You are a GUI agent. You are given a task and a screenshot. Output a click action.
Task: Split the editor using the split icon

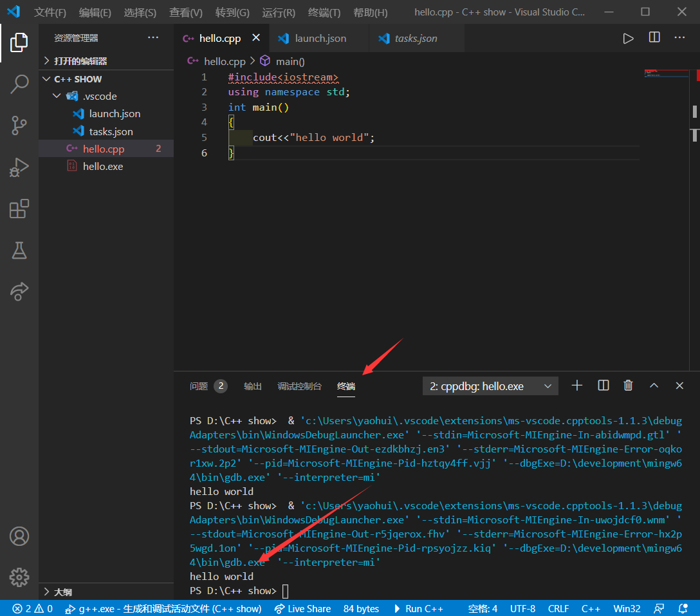(x=654, y=38)
